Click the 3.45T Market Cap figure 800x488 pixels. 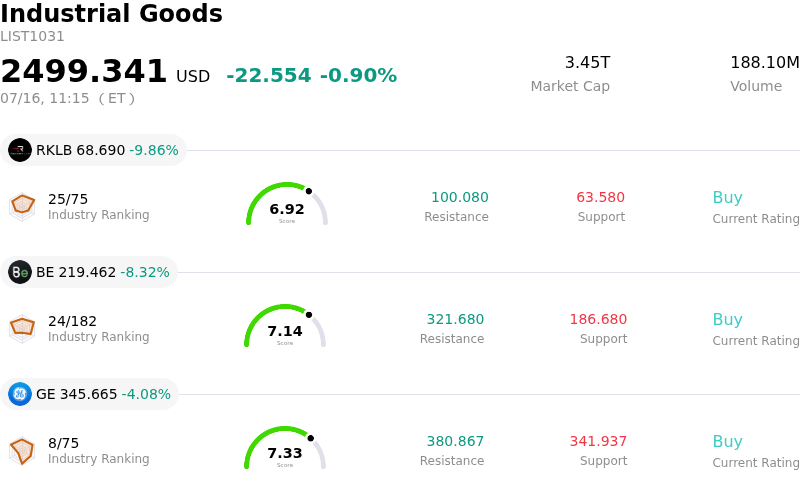pos(587,62)
